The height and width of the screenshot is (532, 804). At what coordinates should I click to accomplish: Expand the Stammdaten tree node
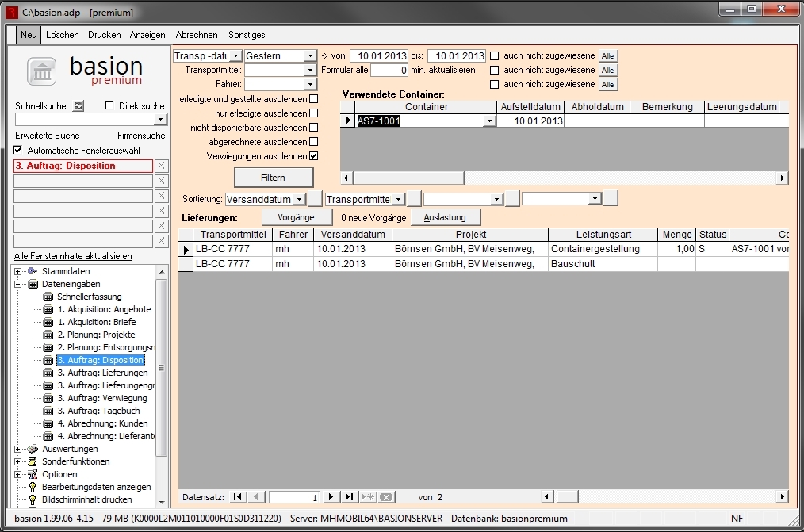[18, 271]
